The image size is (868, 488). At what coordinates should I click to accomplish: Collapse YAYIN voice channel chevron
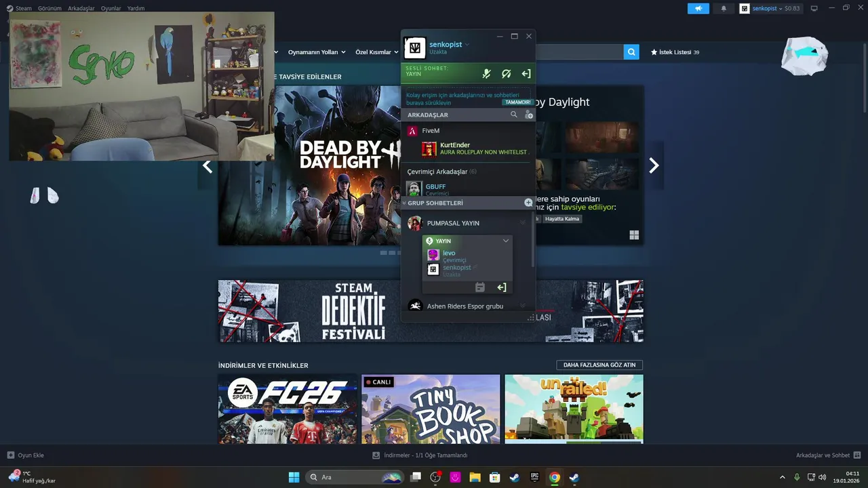pos(506,241)
